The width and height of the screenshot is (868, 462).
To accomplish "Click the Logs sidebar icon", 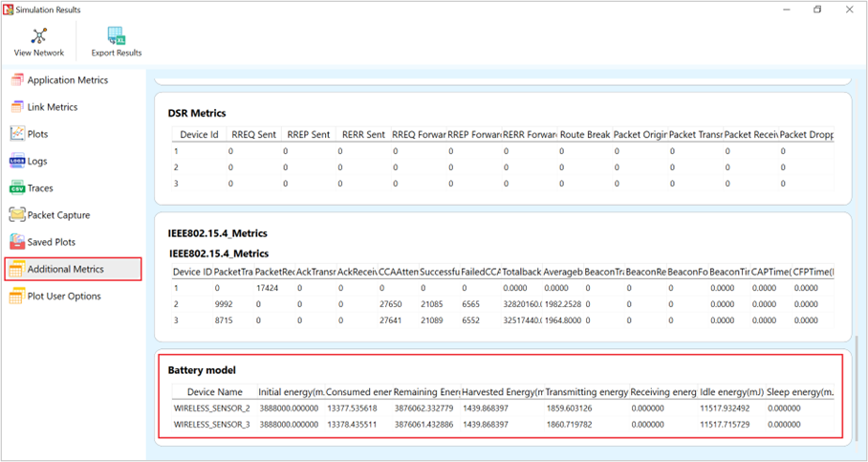I will [17, 162].
